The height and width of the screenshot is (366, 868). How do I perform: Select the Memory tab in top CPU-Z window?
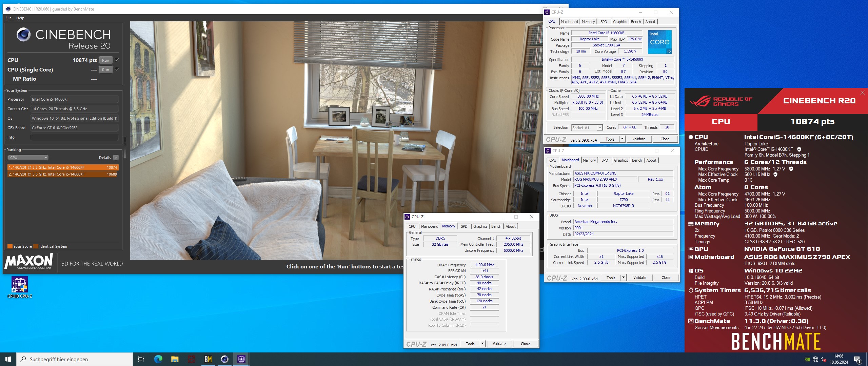click(x=588, y=22)
